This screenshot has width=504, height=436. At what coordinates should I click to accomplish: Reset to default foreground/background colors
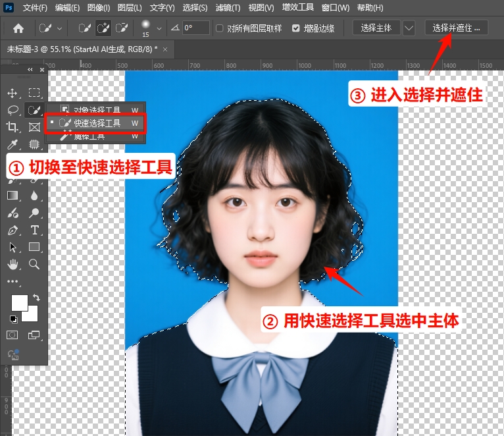point(14,319)
